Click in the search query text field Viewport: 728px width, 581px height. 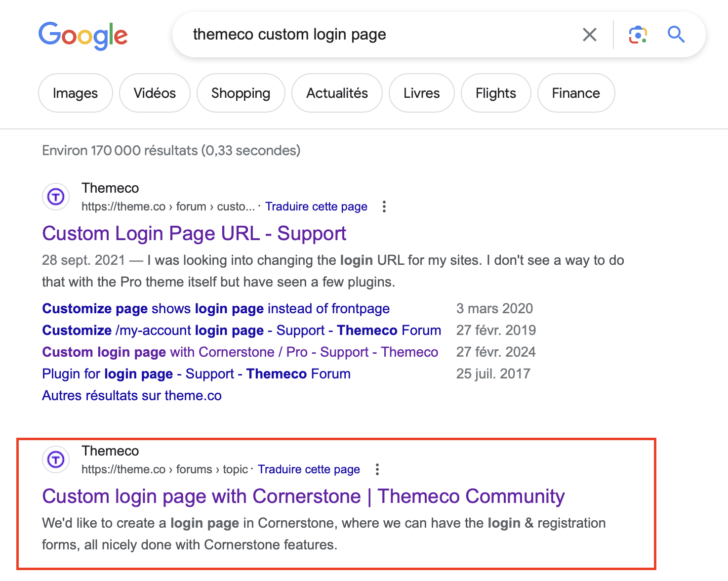[x=375, y=35]
